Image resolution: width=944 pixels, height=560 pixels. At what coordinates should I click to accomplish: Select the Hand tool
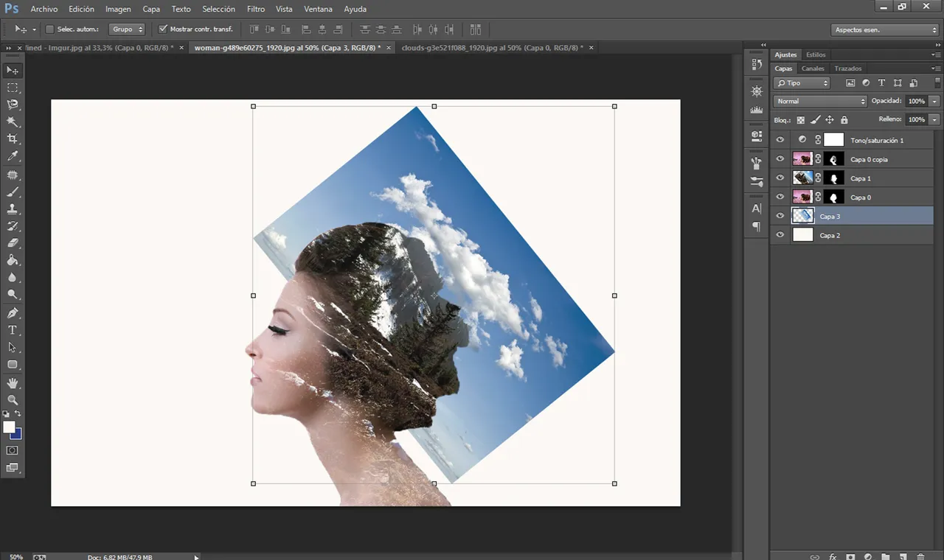(x=13, y=383)
